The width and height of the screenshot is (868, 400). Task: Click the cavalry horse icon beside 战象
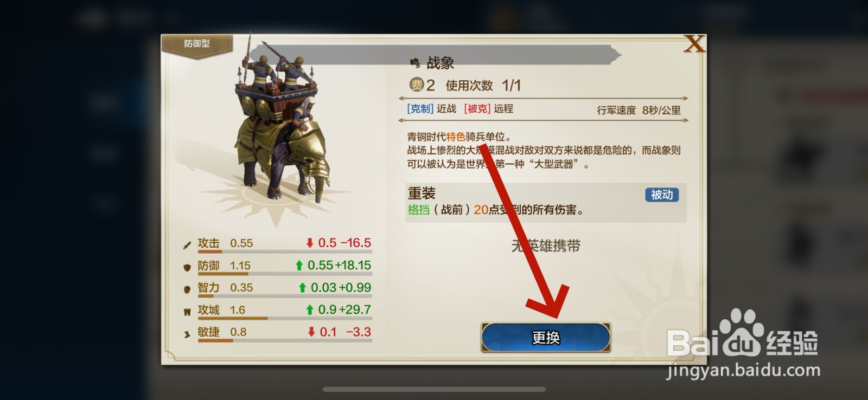coord(415,63)
